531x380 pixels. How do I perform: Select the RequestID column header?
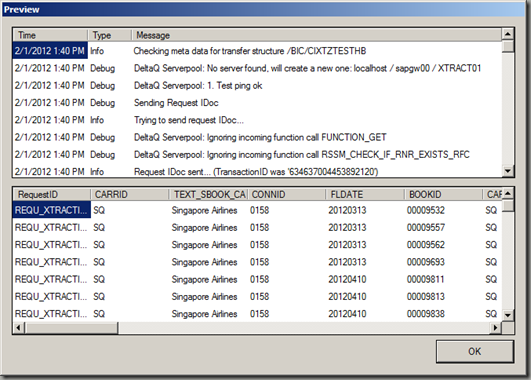52,194
